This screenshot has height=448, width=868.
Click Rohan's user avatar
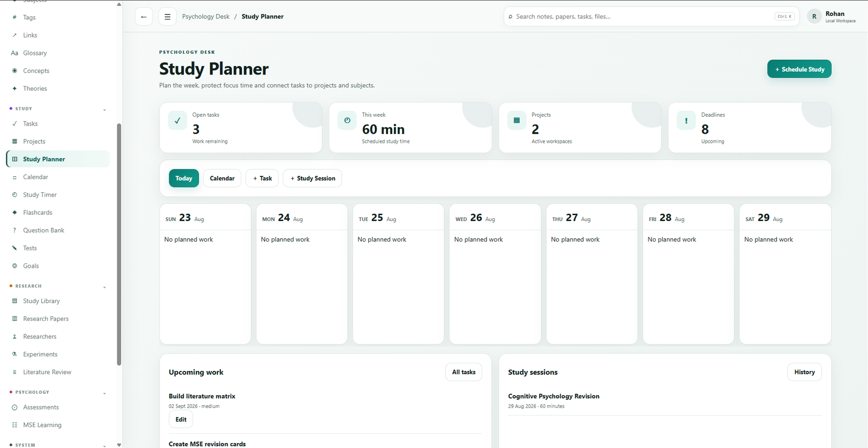click(x=814, y=17)
